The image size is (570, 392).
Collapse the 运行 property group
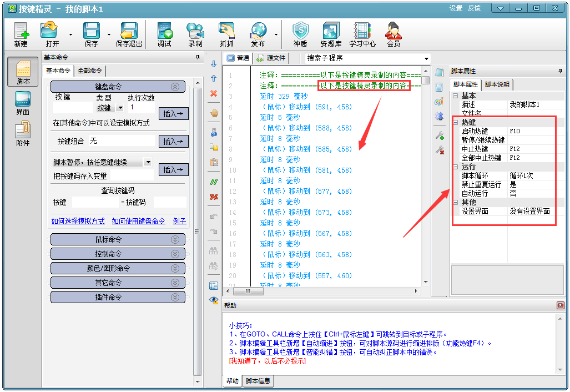(455, 167)
